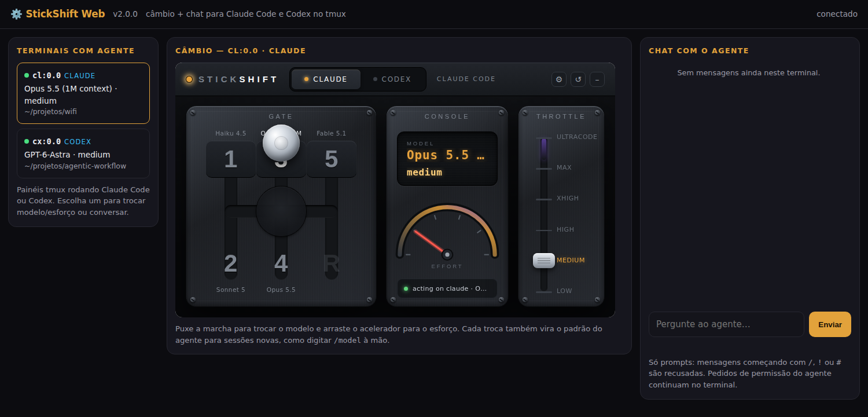Click 'GPT-6-Astra · medium' text
The image size is (868, 417).
pos(67,155)
